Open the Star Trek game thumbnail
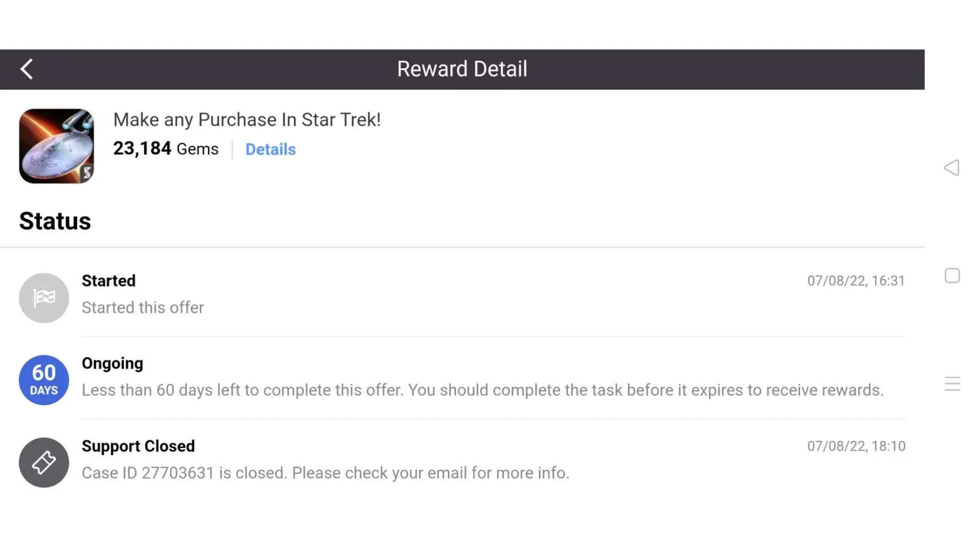The height and width of the screenshot is (551, 980). pos(56,146)
